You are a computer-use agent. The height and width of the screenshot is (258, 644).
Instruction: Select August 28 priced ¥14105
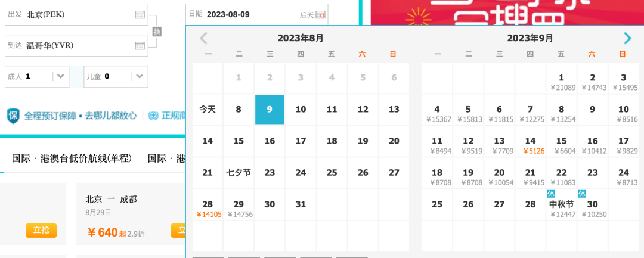[208, 204]
